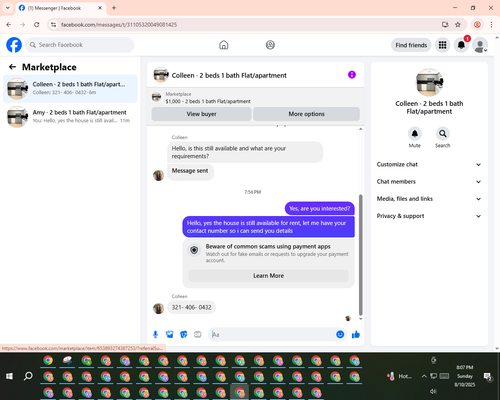Focus the message text input

(x=273, y=334)
